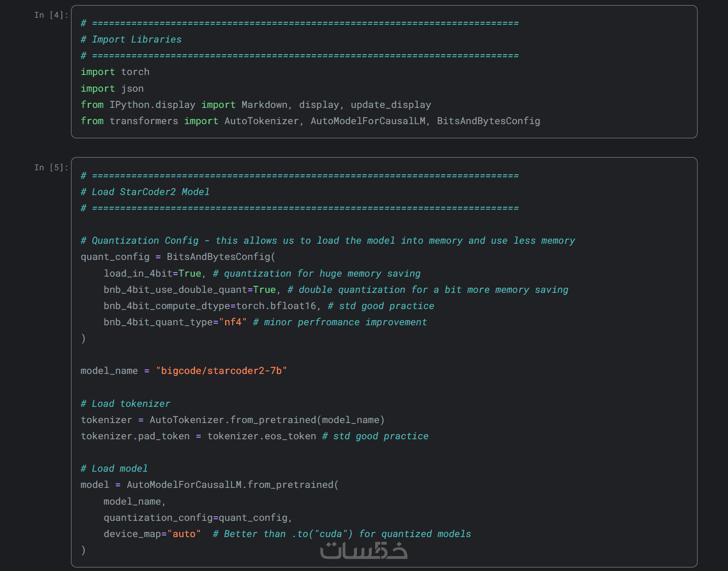728x571 pixels.
Task: Click the "# Load StarCoder2 Model" comment
Action: (x=145, y=192)
